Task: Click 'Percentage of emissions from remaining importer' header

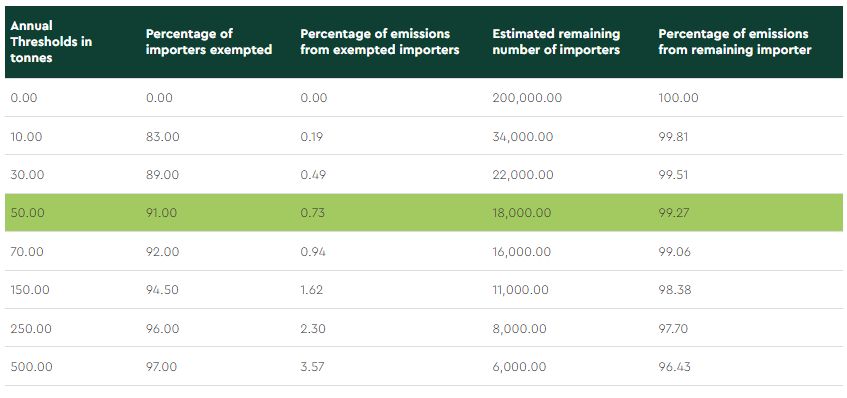Action: tap(735, 42)
